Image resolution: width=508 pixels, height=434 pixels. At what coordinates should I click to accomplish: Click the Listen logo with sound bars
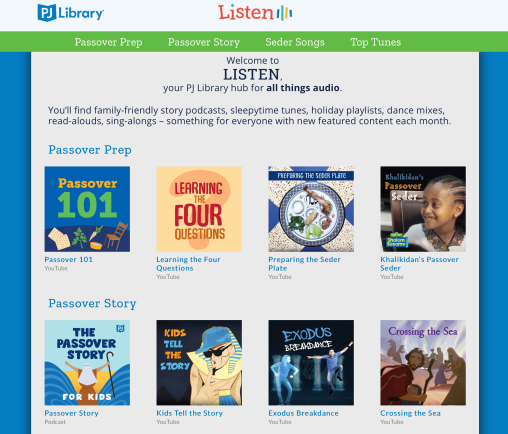point(255,13)
